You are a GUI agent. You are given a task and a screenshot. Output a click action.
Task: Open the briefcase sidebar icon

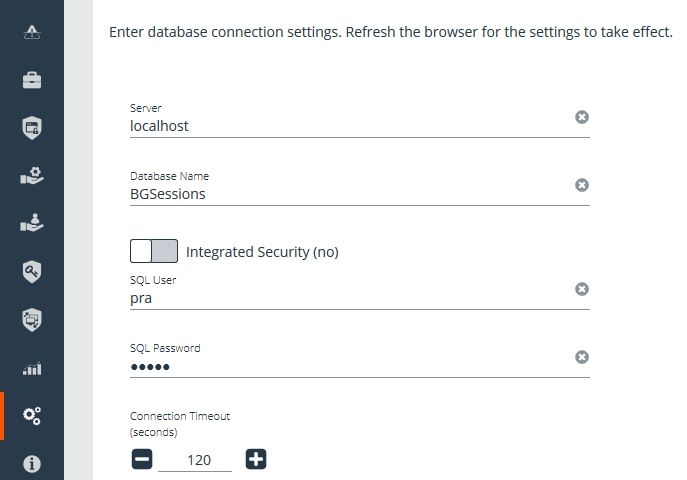32,80
